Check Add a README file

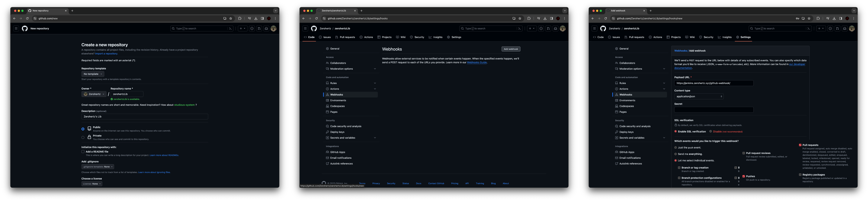(x=83, y=151)
